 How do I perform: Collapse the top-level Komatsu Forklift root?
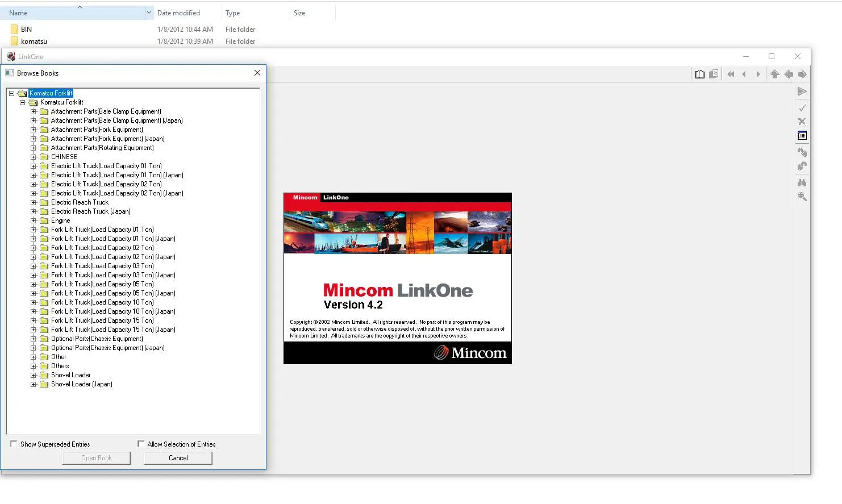click(x=11, y=93)
